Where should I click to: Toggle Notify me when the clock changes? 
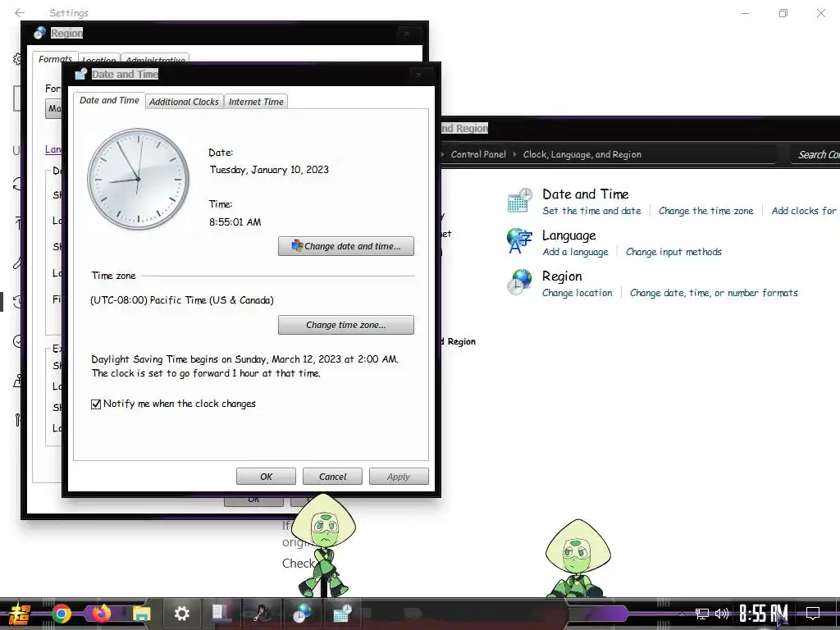96,404
